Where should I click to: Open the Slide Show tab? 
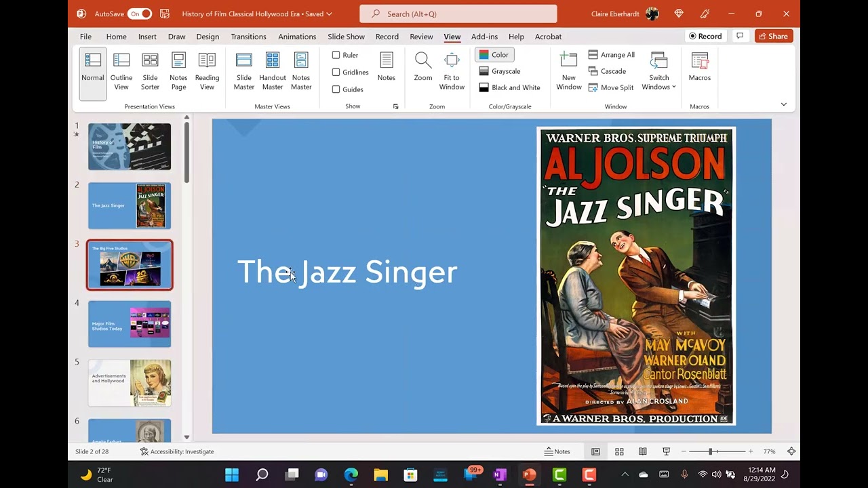pos(346,37)
